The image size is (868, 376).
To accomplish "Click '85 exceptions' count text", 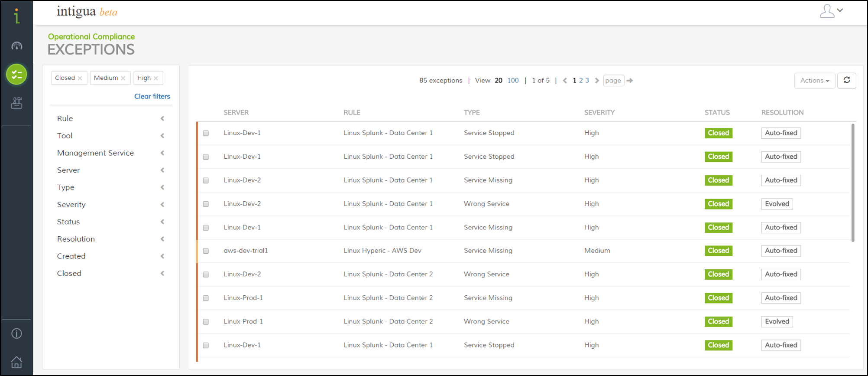I will point(440,81).
